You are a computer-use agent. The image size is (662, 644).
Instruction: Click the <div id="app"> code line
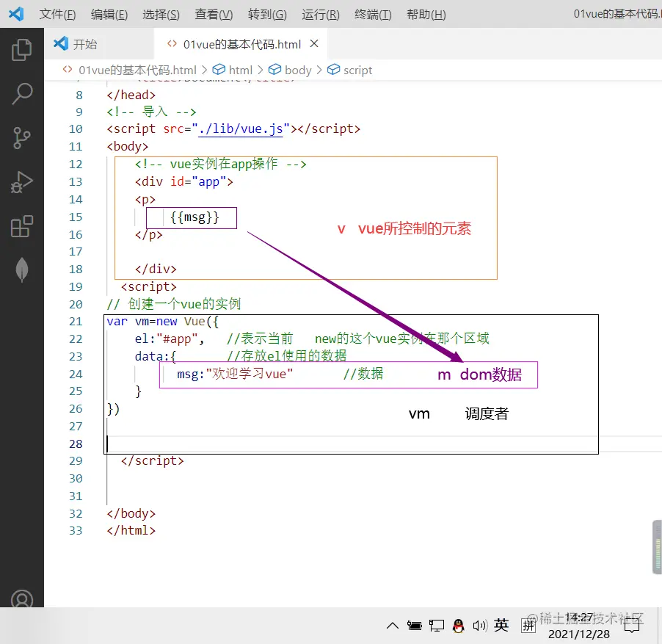click(x=183, y=181)
